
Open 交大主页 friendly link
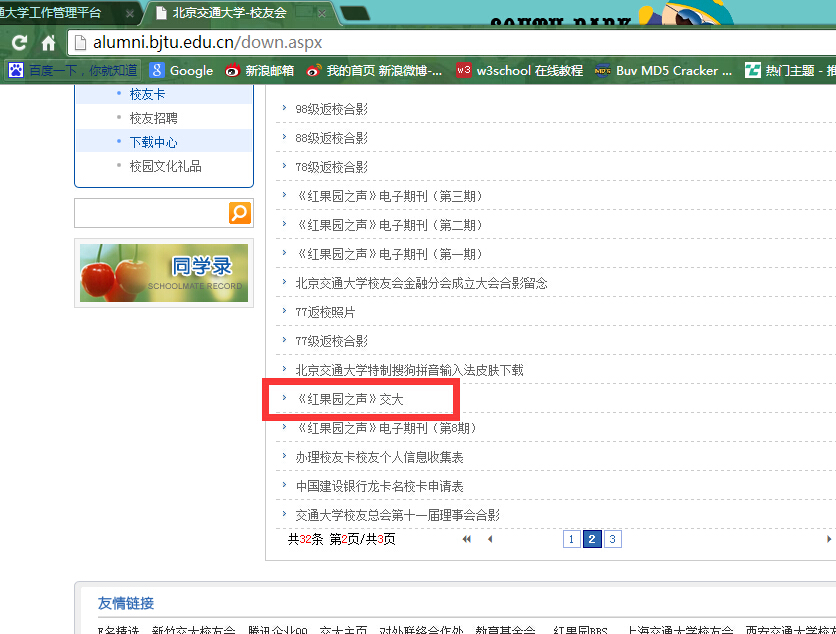343,630
